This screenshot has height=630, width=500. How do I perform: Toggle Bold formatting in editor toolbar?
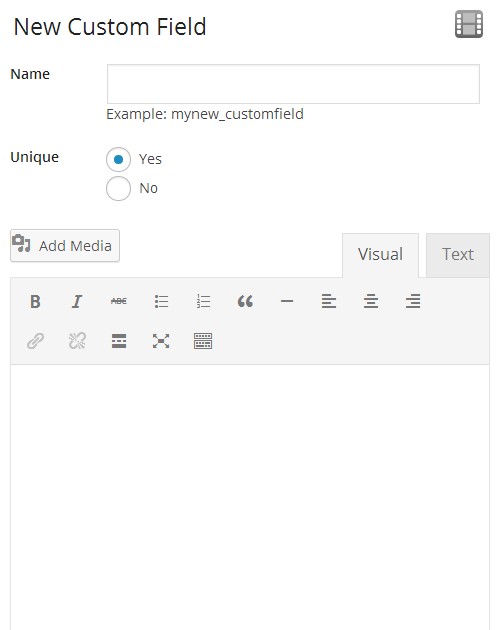click(x=35, y=301)
